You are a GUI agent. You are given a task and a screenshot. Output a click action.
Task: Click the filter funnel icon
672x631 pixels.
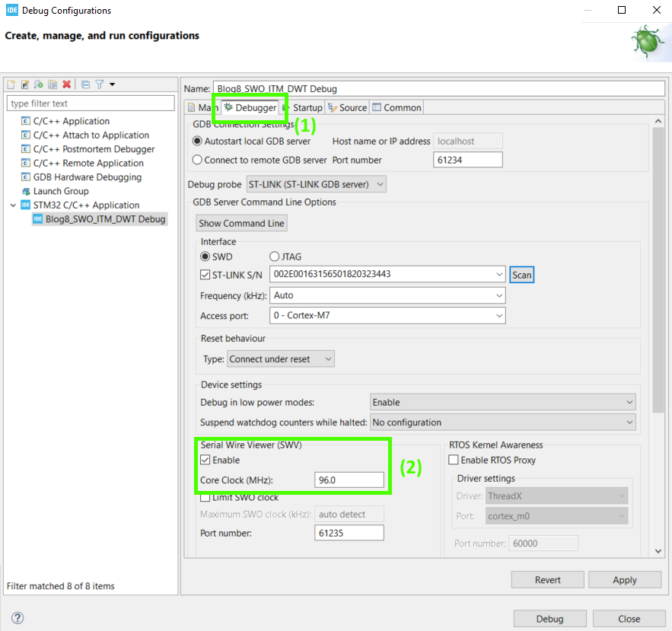(100, 84)
